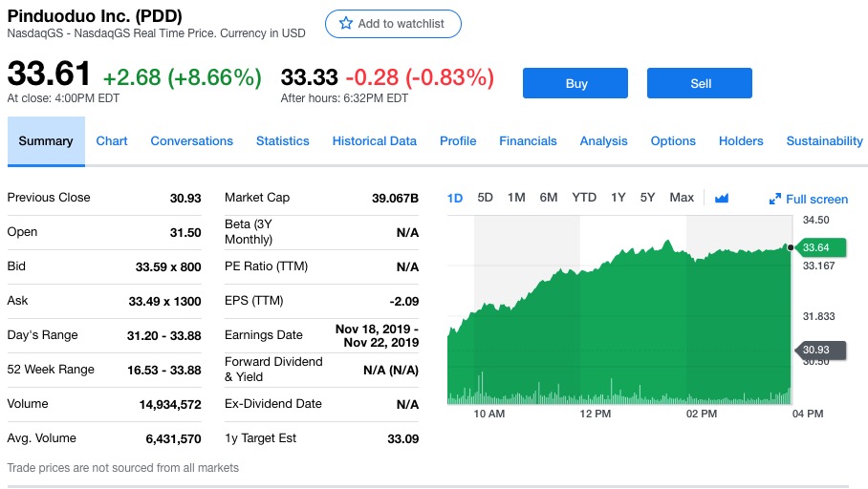Open the Financials tab
Screen dimensions: 868x489
tap(528, 141)
